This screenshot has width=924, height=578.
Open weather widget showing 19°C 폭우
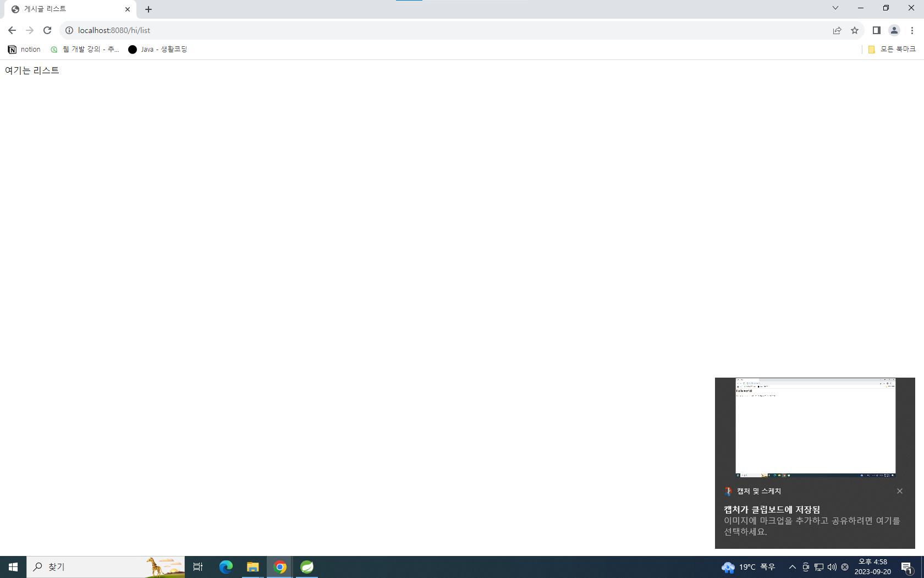(749, 567)
